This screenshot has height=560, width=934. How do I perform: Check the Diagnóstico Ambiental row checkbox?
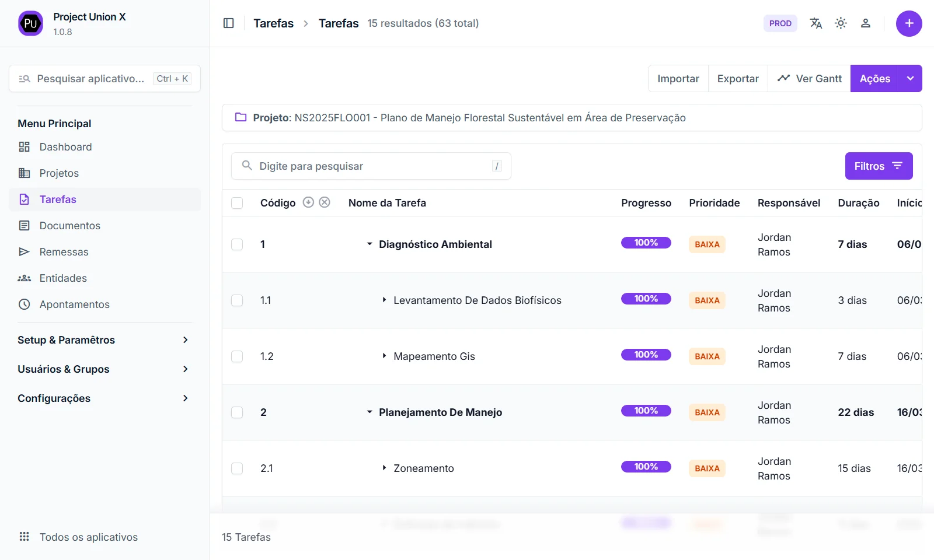pos(237,244)
